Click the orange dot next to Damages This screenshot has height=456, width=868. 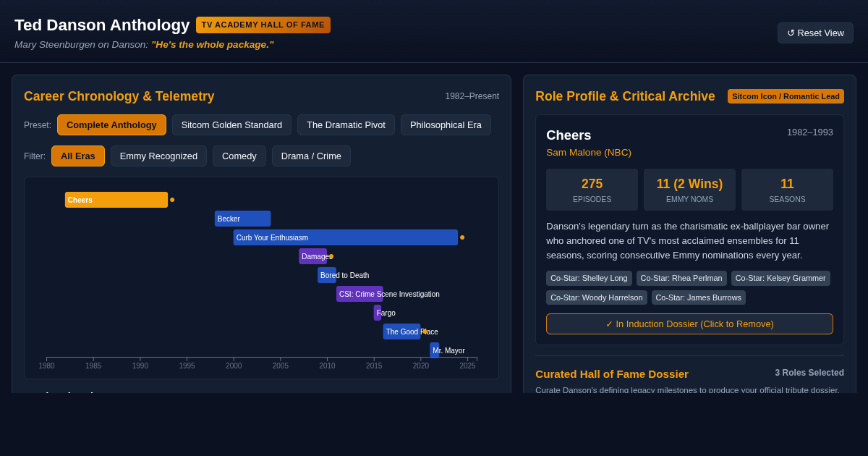click(x=331, y=256)
